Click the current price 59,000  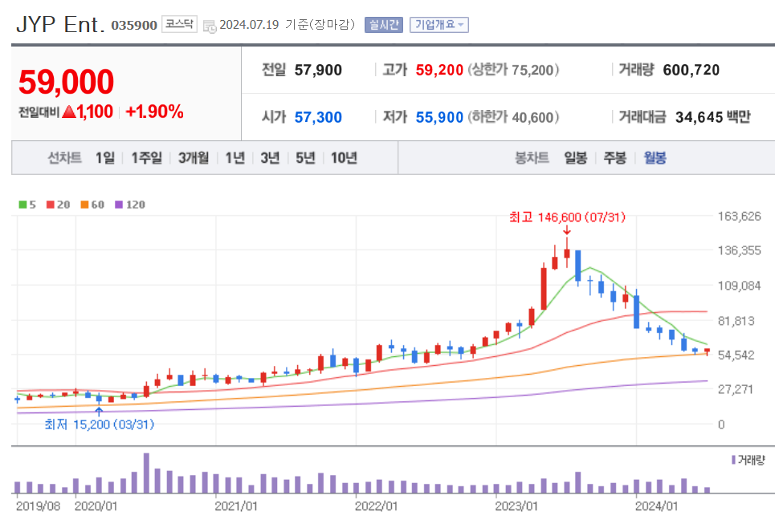coord(66,82)
